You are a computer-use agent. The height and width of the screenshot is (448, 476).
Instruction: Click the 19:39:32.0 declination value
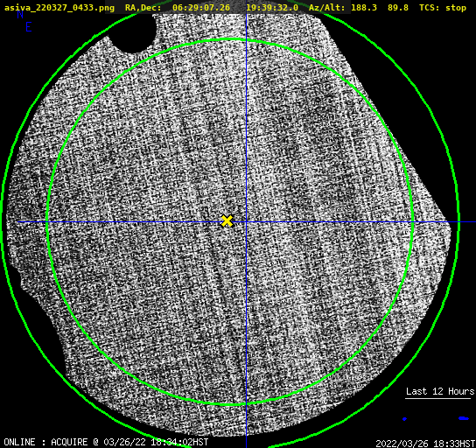272,8
